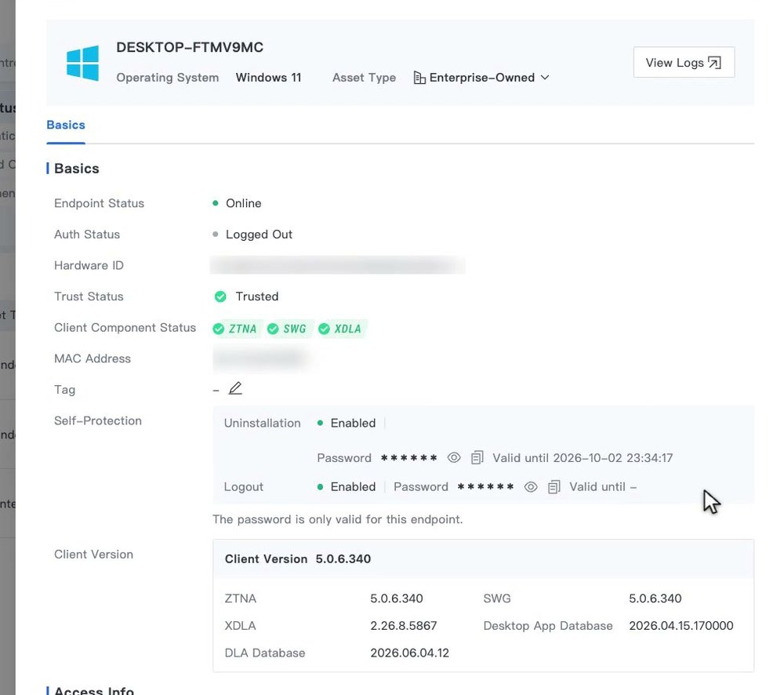The width and height of the screenshot is (784, 695).
Task: Copy the uninstallation password
Action: coord(477,457)
